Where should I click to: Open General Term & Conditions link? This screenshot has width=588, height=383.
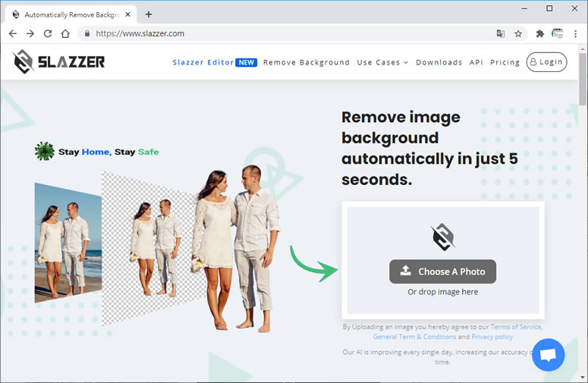[414, 337]
